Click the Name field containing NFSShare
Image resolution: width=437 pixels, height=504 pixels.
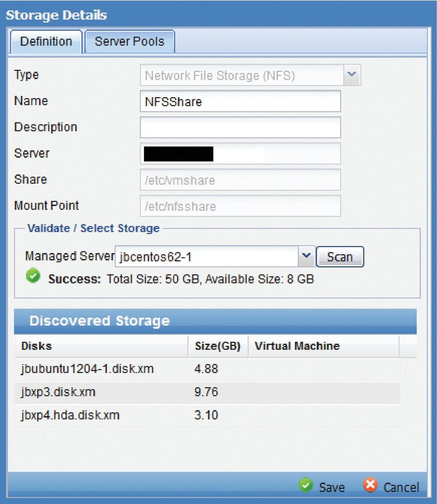(240, 101)
